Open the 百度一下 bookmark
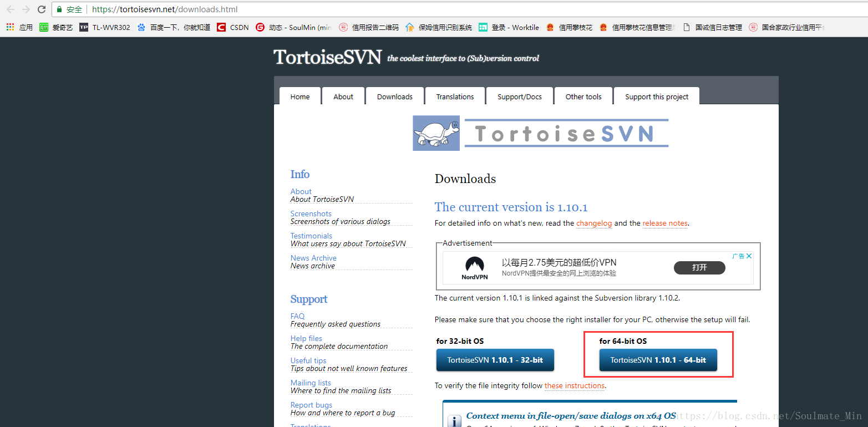This screenshot has height=427, width=868. click(174, 27)
